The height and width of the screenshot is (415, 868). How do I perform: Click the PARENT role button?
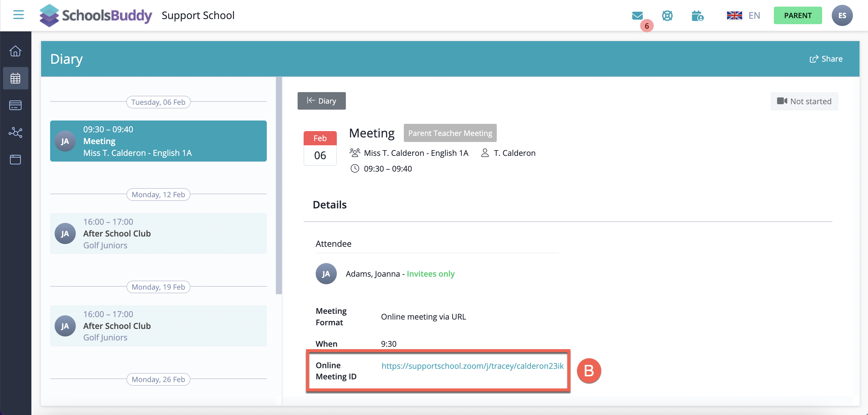click(797, 15)
